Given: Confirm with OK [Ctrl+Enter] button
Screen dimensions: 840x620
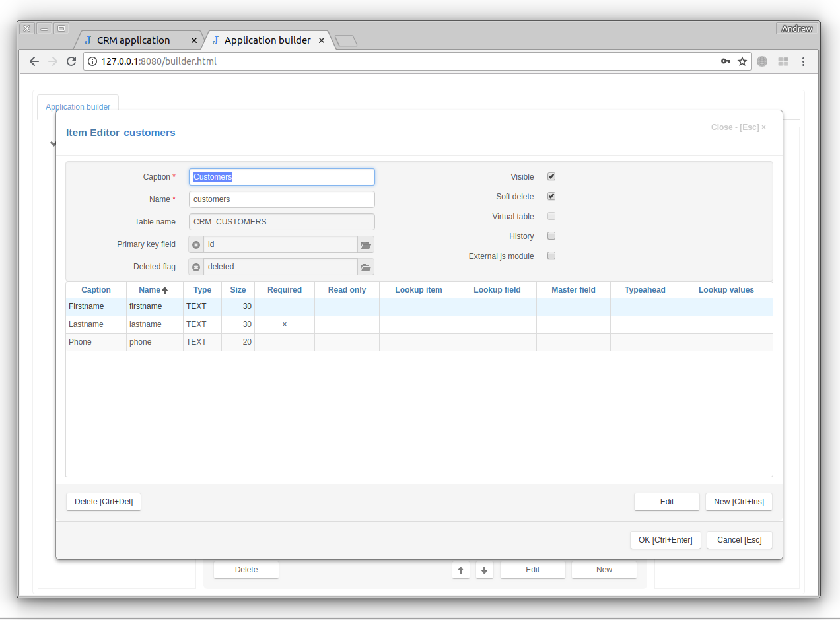Looking at the screenshot, I should (666, 540).
